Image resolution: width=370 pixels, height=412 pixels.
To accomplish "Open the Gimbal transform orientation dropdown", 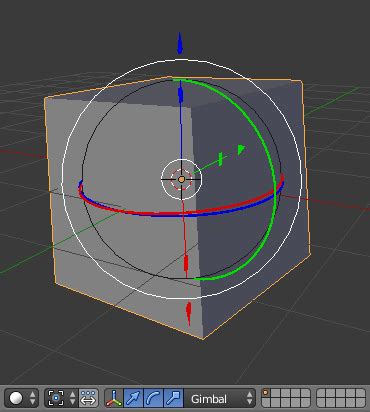I will tap(219, 398).
